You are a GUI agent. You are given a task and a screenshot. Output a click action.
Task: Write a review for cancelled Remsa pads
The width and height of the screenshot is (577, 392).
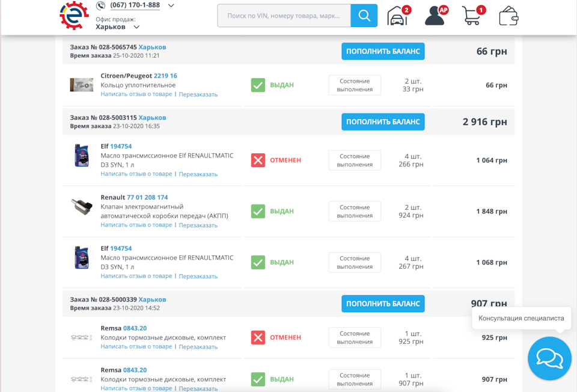[136, 347]
